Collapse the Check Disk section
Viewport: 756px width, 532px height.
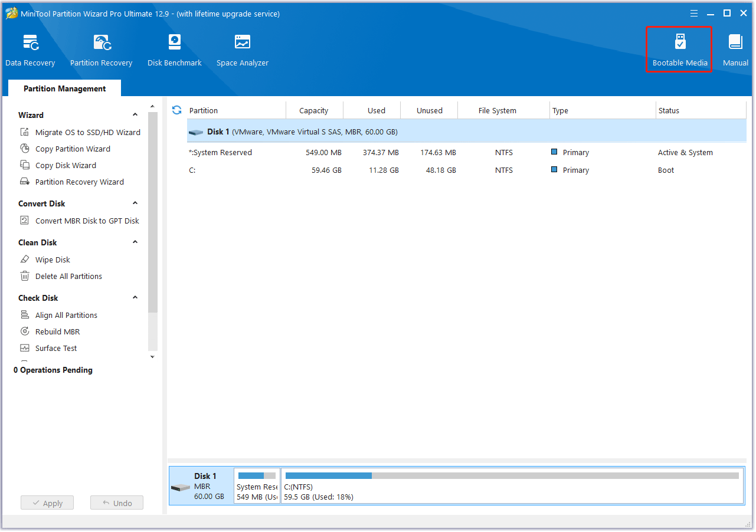(x=135, y=298)
